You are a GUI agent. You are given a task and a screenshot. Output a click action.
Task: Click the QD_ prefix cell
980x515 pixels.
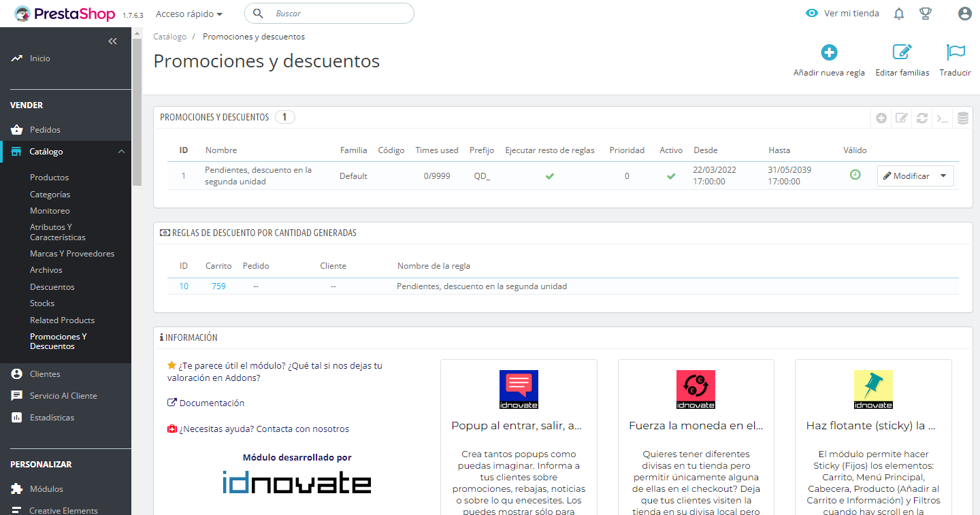pyautogui.click(x=482, y=176)
